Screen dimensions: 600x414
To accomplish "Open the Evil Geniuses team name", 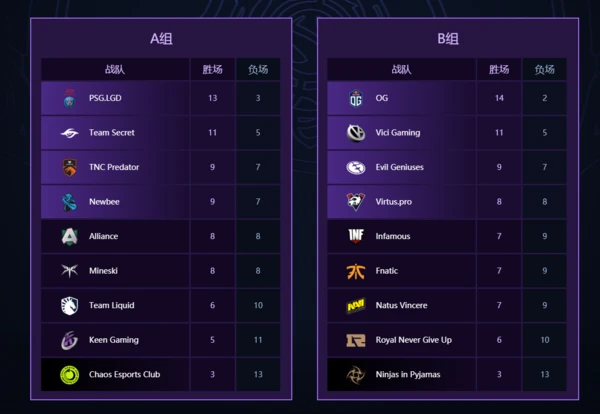I will click(x=399, y=167).
